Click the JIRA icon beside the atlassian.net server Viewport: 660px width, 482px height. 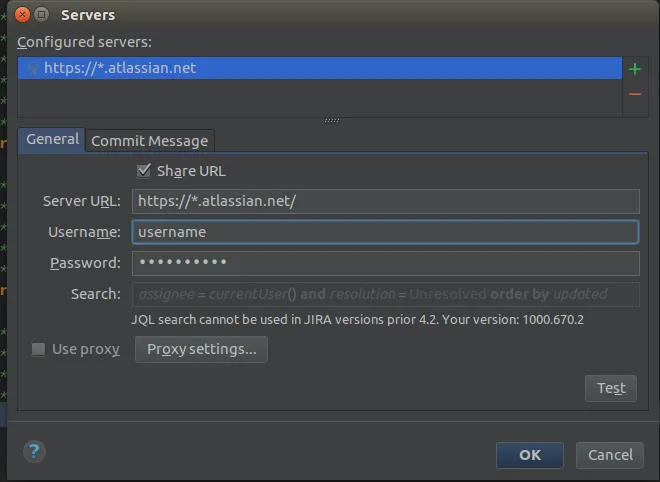[33, 69]
